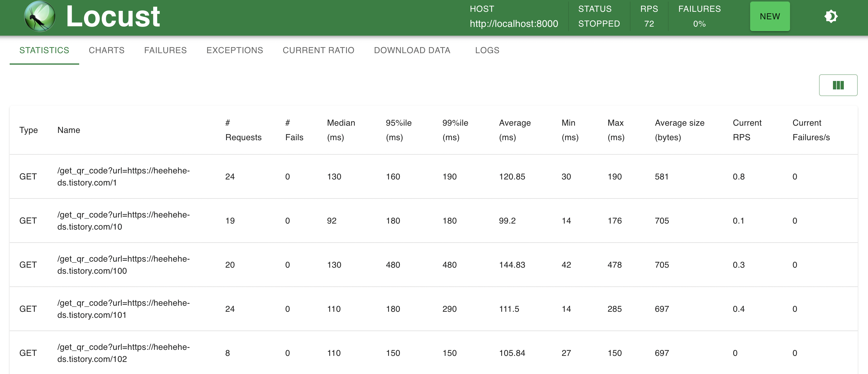Go to the EXCEPTIONS tab
The image size is (868, 374).
pyautogui.click(x=235, y=50)
